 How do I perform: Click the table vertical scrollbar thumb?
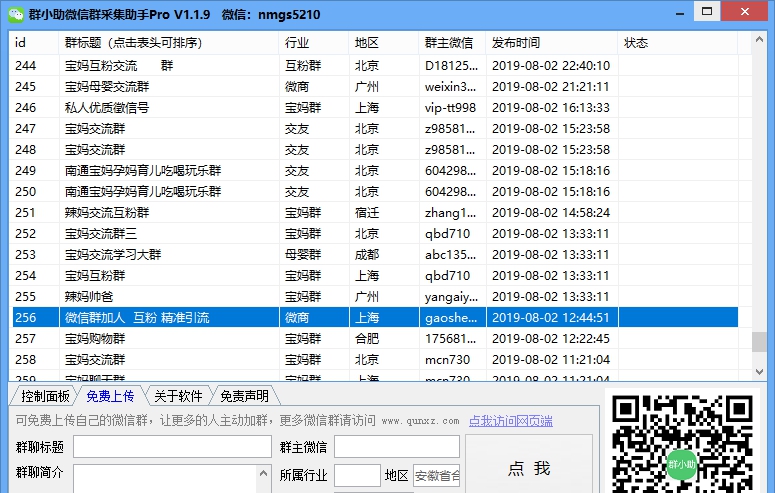pos(759,342)
